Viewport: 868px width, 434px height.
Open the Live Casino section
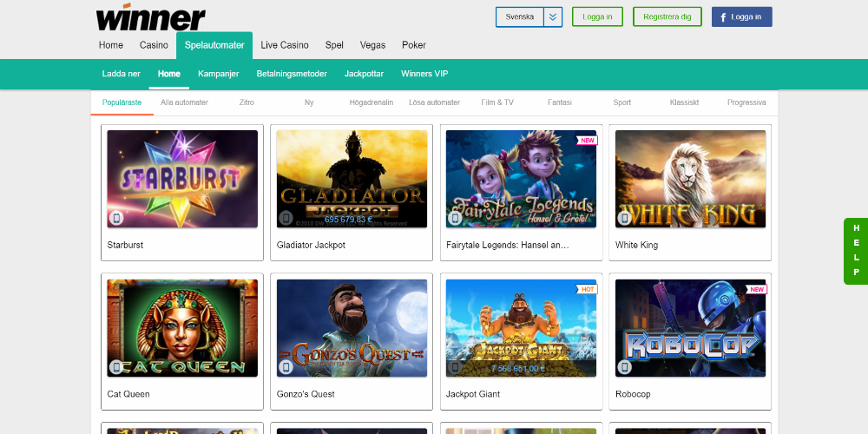[x=285, y=45]
